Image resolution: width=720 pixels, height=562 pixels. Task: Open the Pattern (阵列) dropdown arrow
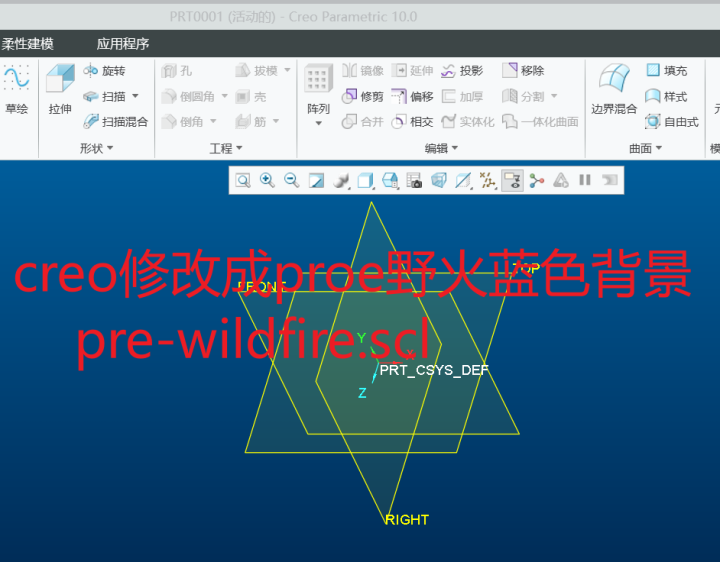[x=318, y=124]
